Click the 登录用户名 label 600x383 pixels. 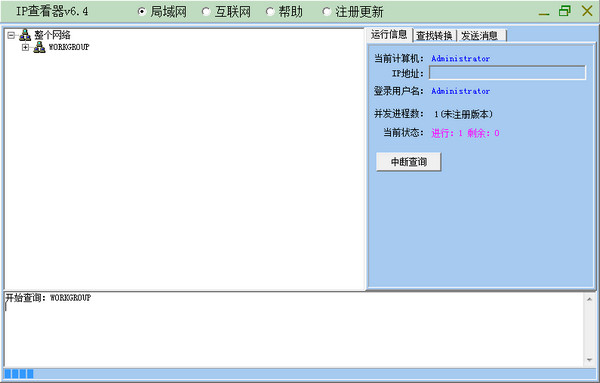(399, 91)
